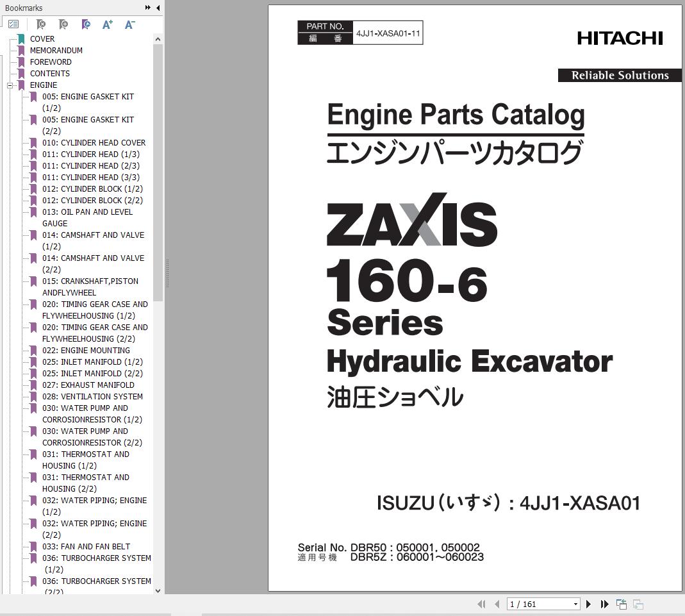Collapse the Bookmarks panel with left arrow

click(158, 8)
